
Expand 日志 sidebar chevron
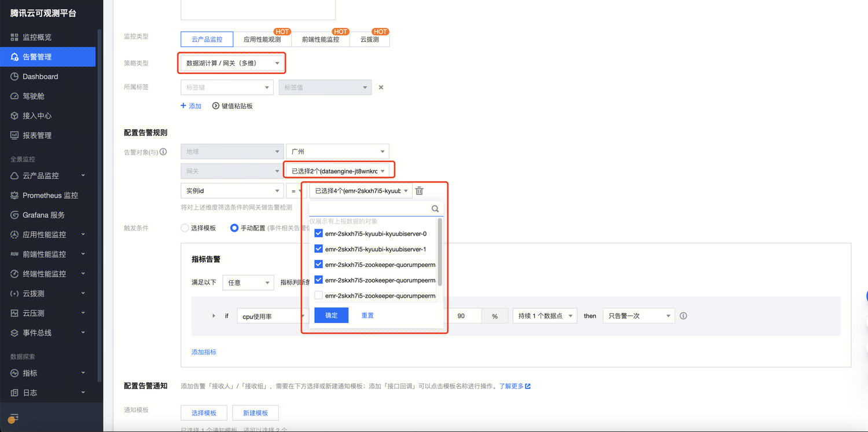click(83, 393)
